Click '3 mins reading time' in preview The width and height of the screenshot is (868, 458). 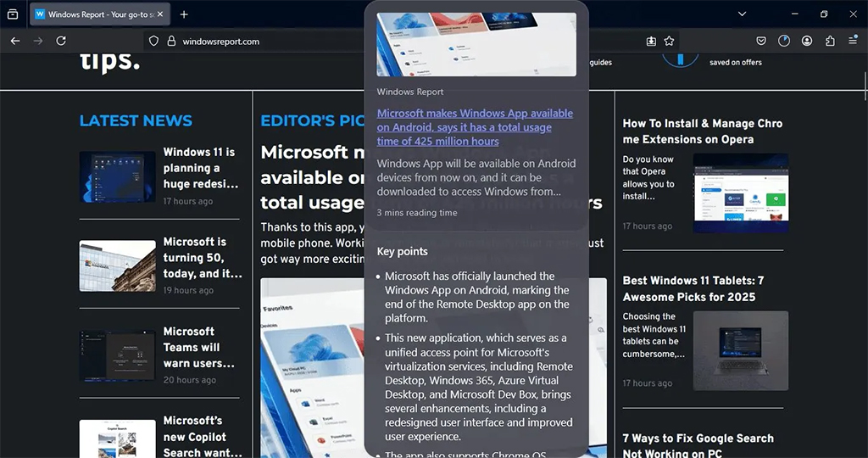pos(417,213)
